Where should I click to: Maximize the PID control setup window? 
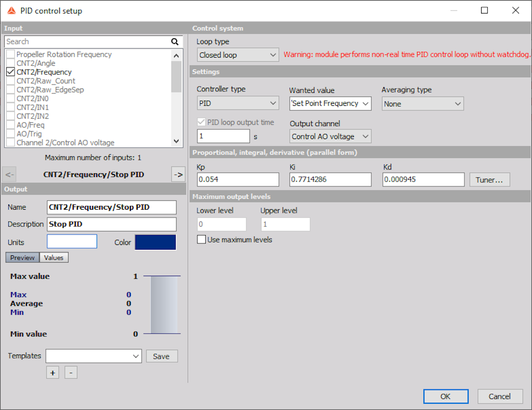point(485,10)
